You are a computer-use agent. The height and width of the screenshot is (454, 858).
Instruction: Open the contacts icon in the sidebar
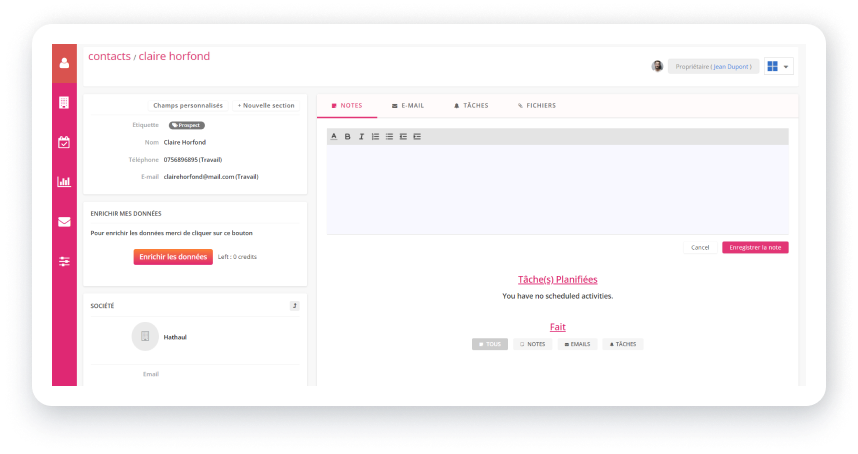tap(64, 63)
